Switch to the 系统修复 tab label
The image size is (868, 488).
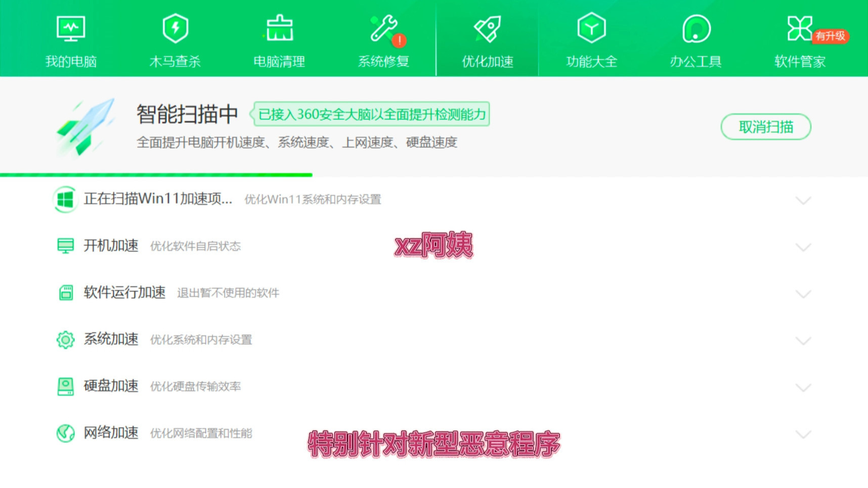[x=383, y=62]
